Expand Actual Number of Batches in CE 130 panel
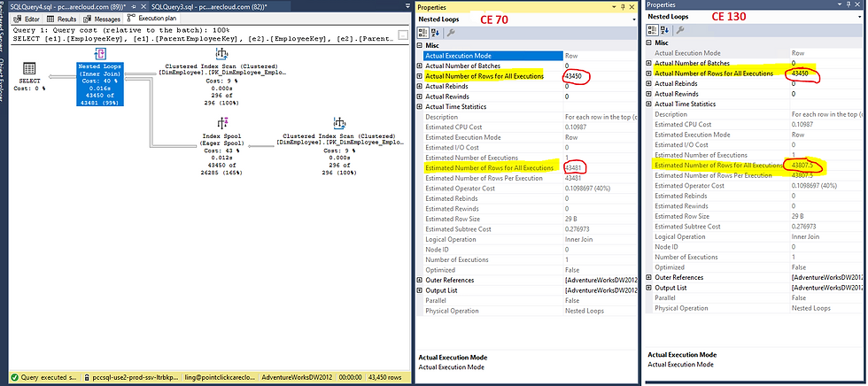Viewport: 868px width, 386px height. (648, 63)
